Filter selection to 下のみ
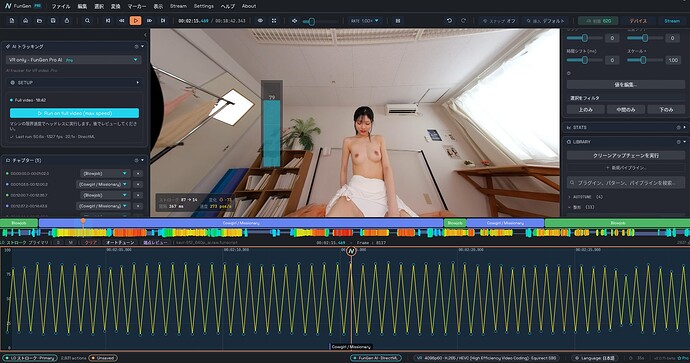 tap(666, 110)
